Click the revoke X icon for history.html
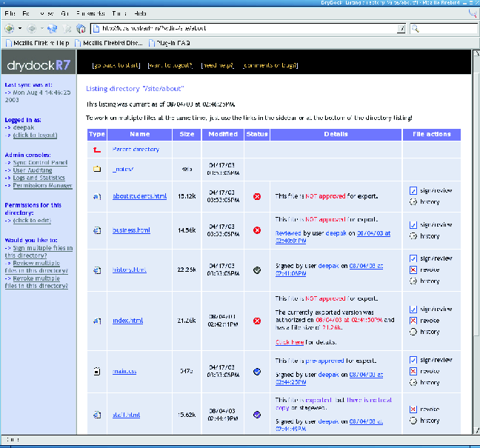This screenshot has width=480, height=448. 413,270
